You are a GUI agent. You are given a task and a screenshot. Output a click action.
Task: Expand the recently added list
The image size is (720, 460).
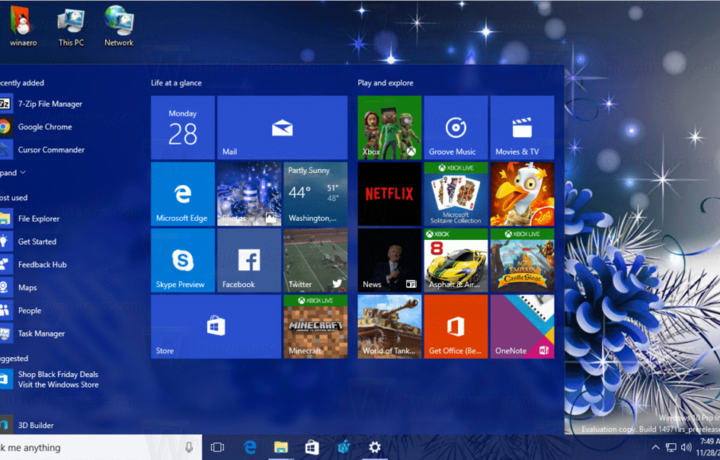point(13,173)
